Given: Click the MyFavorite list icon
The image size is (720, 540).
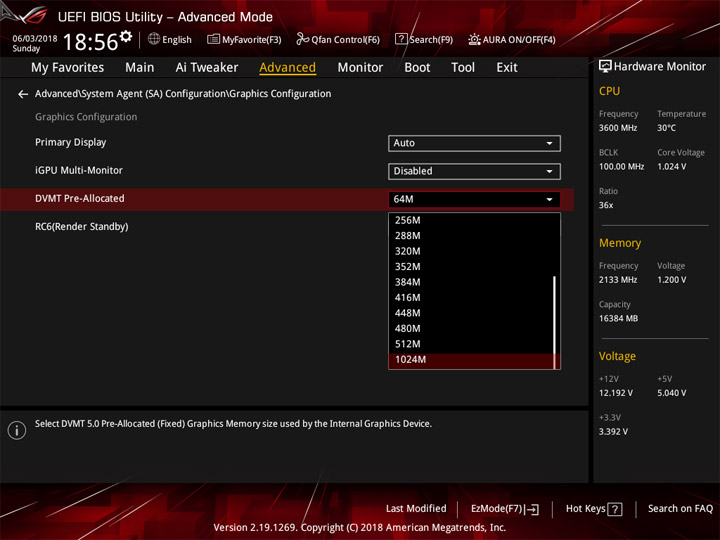Looking at the screenshot, I should point(213,39).
